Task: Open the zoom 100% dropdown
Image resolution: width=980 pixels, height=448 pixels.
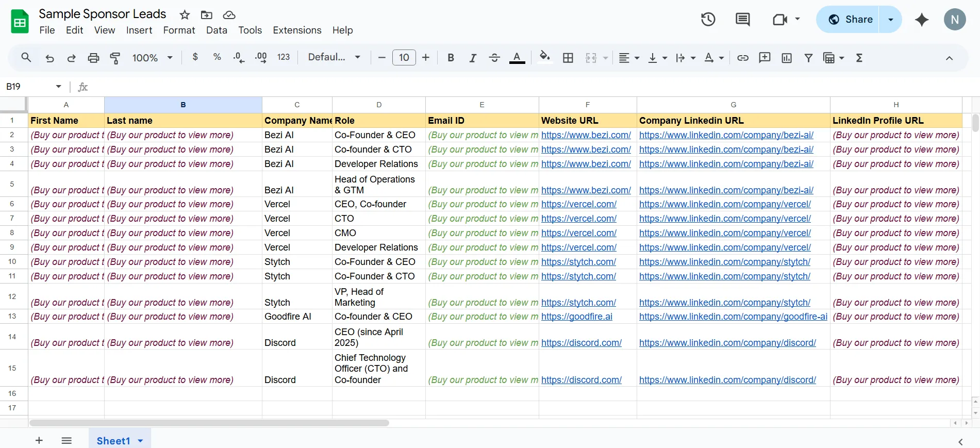Action: pos(152,58)
